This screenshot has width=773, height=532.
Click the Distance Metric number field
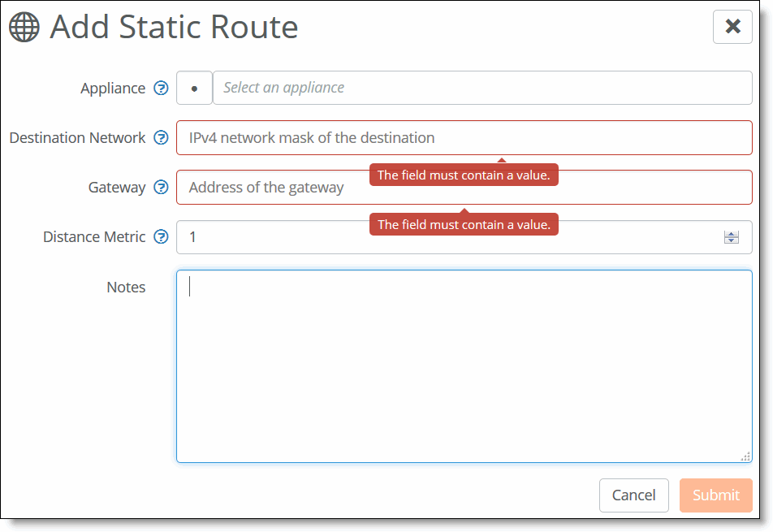464,237
